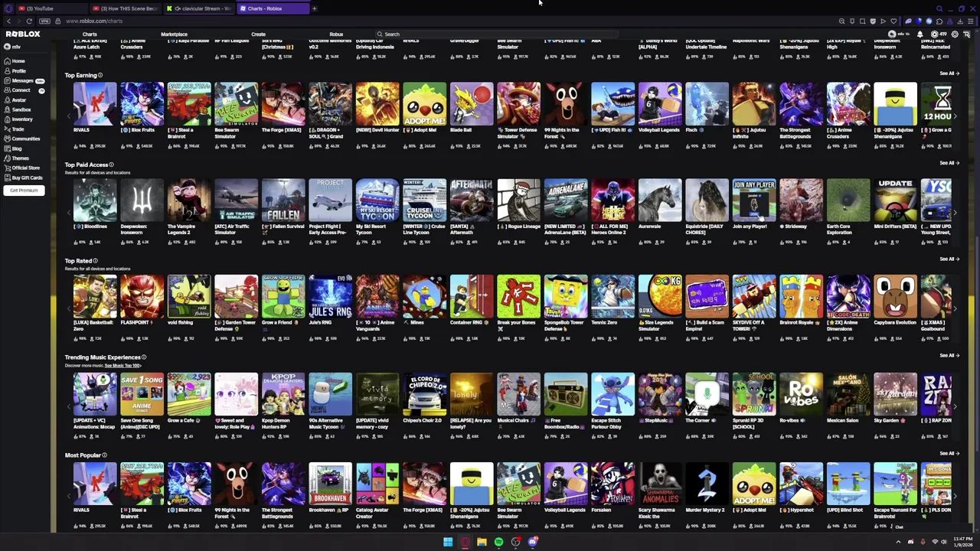Open the Home sidebar icon
This screenshot has height=551, width=980.
(x=7, y=61)
